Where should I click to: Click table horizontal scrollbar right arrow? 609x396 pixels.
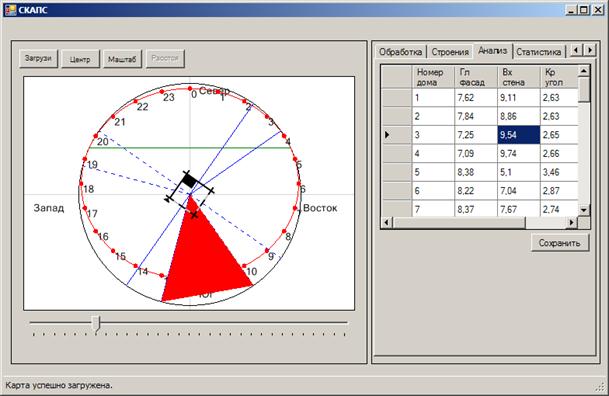[571, 222]
